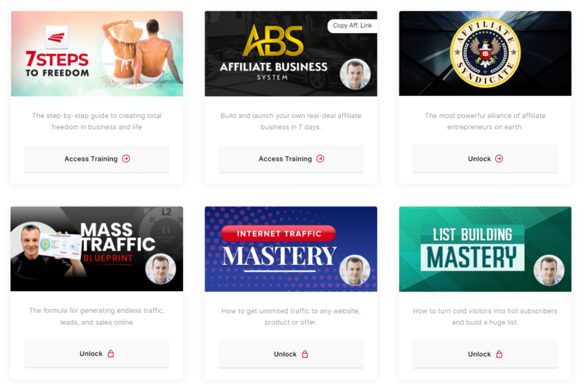Unlock the Mass Traffic Blueprint course

point(97,354)
